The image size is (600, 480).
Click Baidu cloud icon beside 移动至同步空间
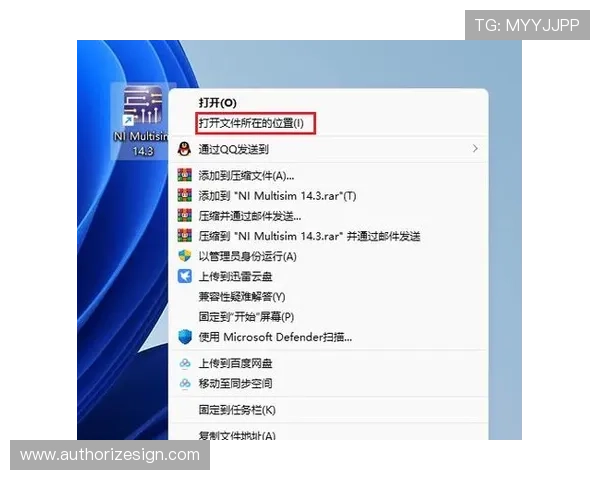pyautogui.click(x=184, y=383)
